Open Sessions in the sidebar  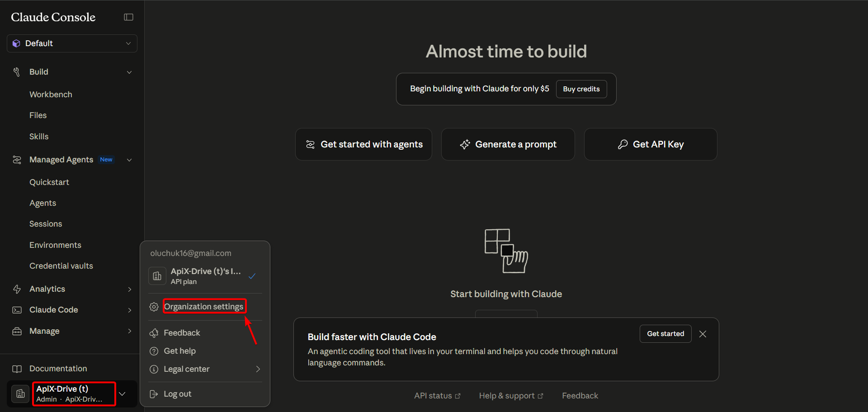[46, 224]
